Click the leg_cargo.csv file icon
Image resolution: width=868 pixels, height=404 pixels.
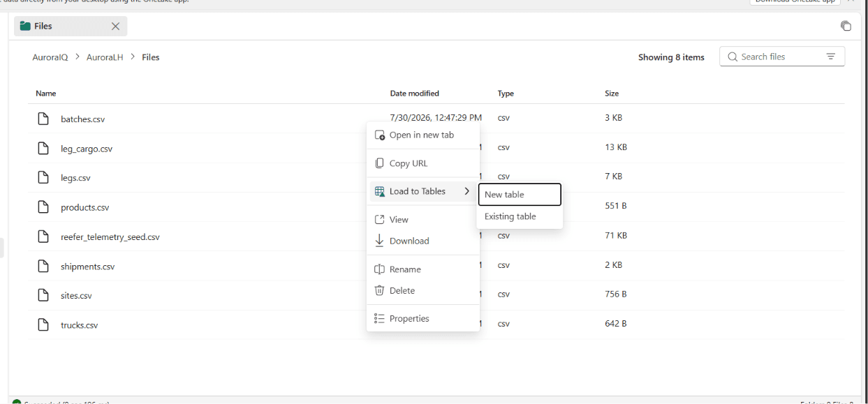pyautogui.click(x=43, y=149)
